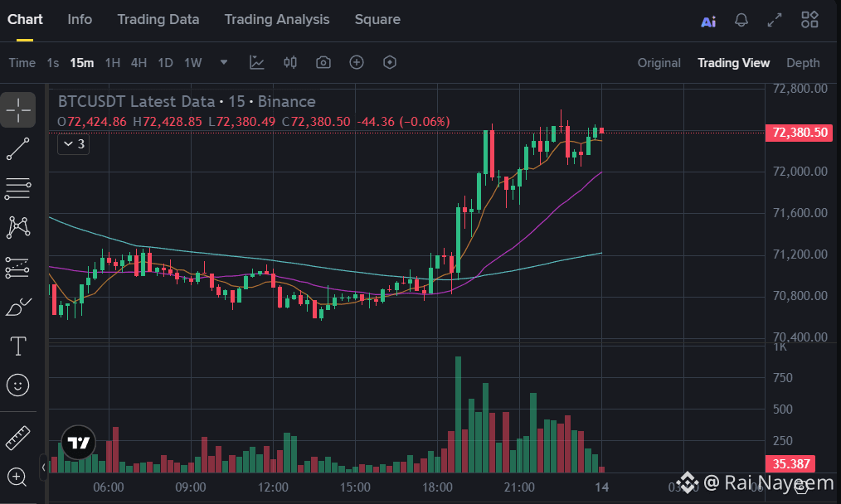Viewport: 841px width, 504px height.
Task: Click the -44.36 (-0.06%) change value
Action: [x=403, y=122]
